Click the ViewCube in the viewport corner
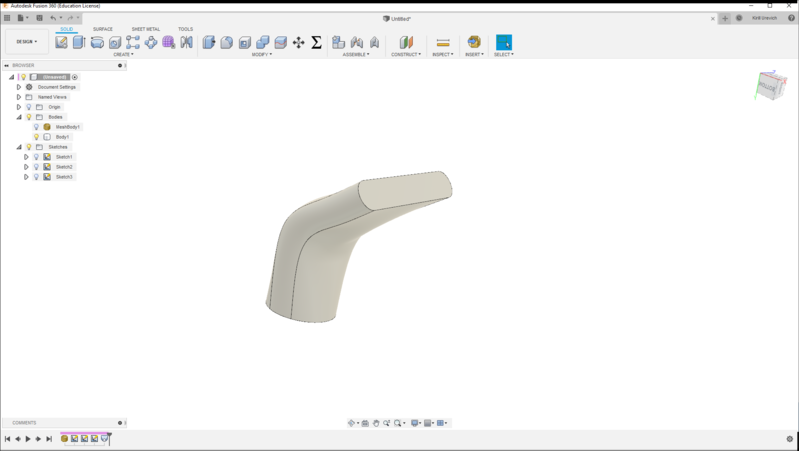 pos(770,86)
